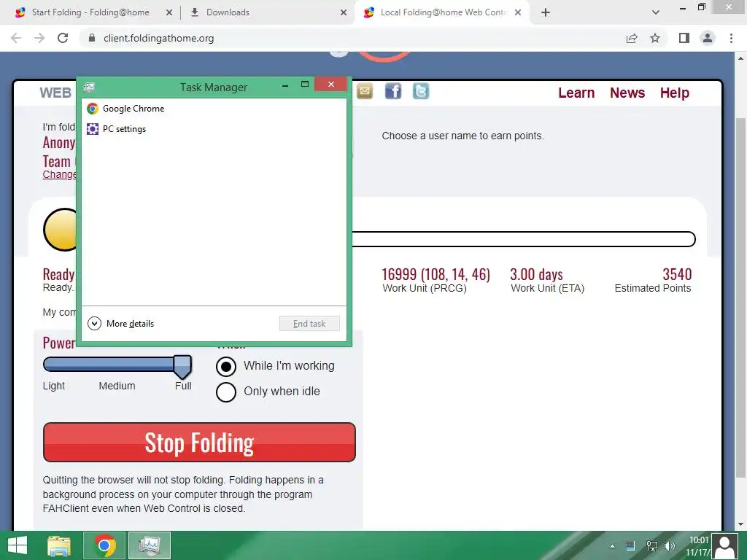Select PC settings in Task Manager

pos(214,129)
